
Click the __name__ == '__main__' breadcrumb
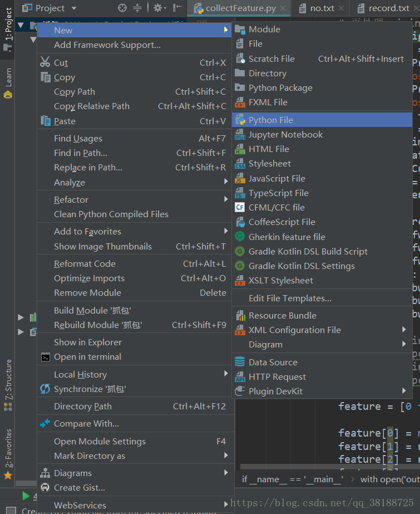292,479
